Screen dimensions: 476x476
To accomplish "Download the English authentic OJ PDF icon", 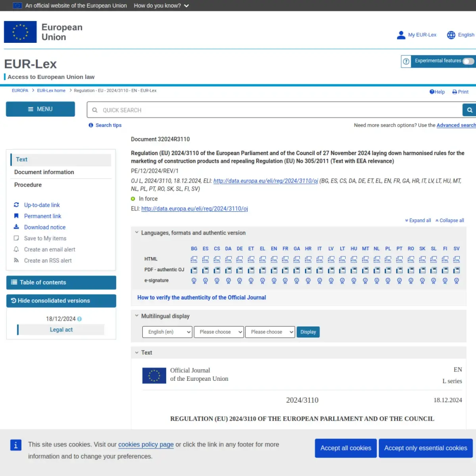I will coord(274,270).
